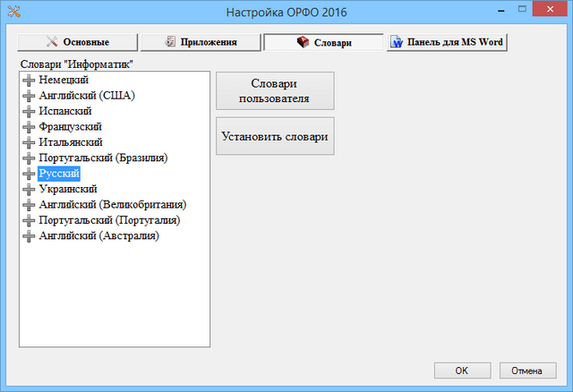
Task: Expand the Испанский plus icon
Action: (x=30, y=111)
